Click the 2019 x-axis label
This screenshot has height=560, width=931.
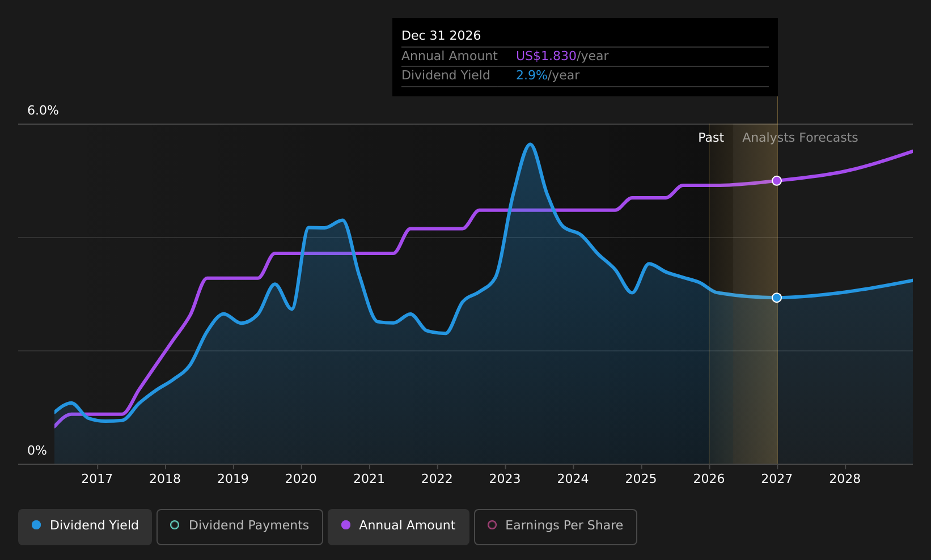[233, 479]
